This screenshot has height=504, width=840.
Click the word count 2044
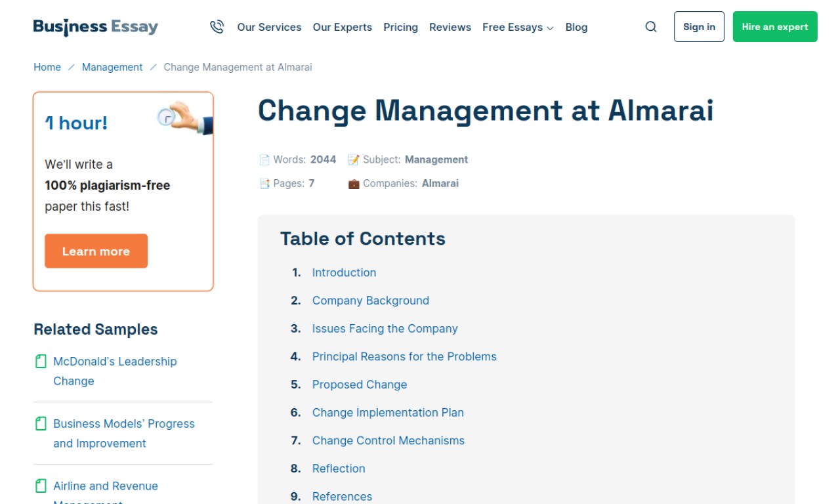coord(323,159)
